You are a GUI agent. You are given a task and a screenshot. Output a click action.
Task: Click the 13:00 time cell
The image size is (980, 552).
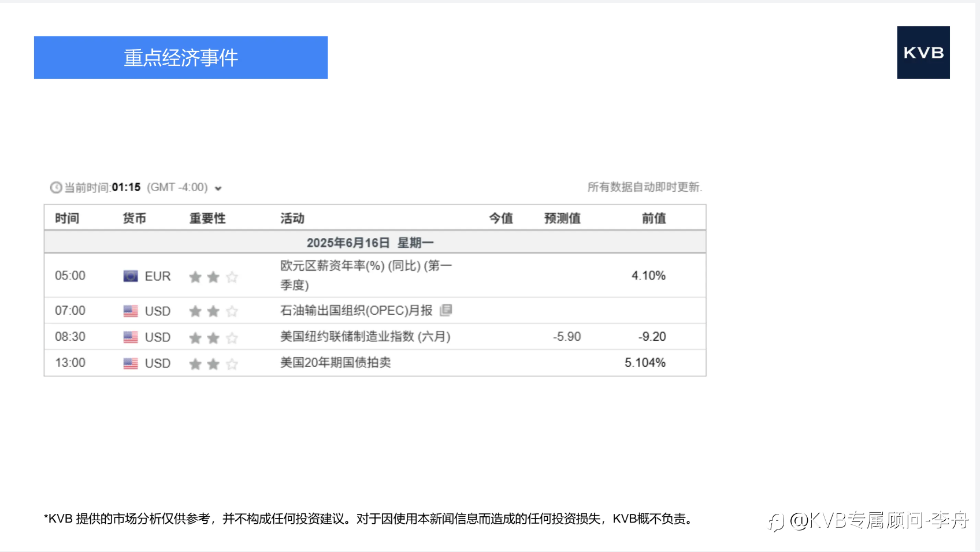(70, 363)
